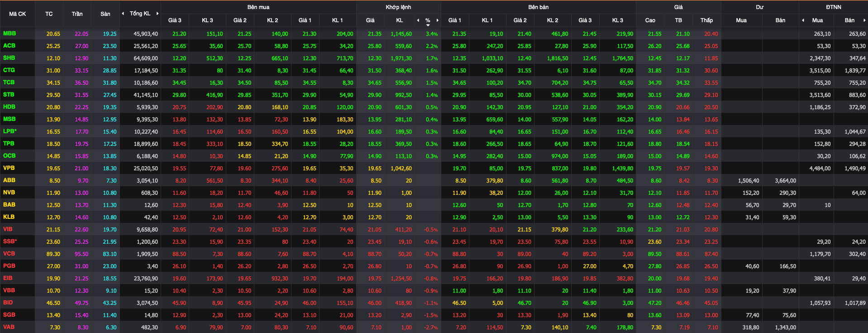Click the -2.7% change for VAB
The image size is (868, 333).
click(x=431, y=328)
